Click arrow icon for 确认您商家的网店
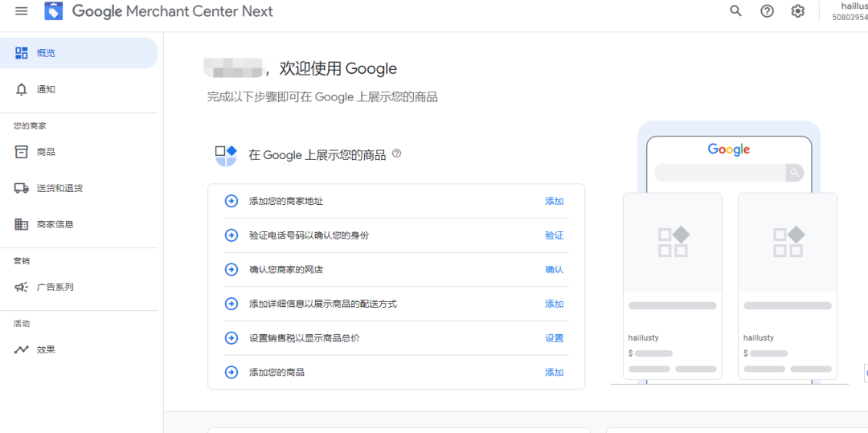The width and height of the screenshot is (868, 433). pos(231,270)
